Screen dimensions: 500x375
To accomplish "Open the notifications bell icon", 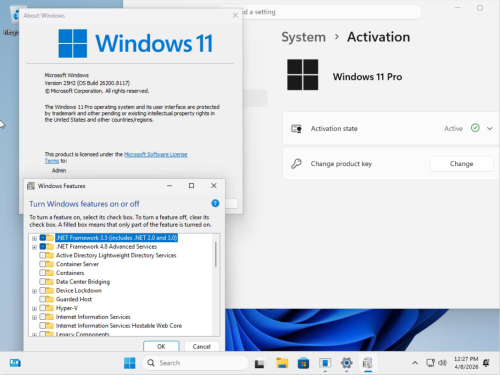I will point(486,363).
